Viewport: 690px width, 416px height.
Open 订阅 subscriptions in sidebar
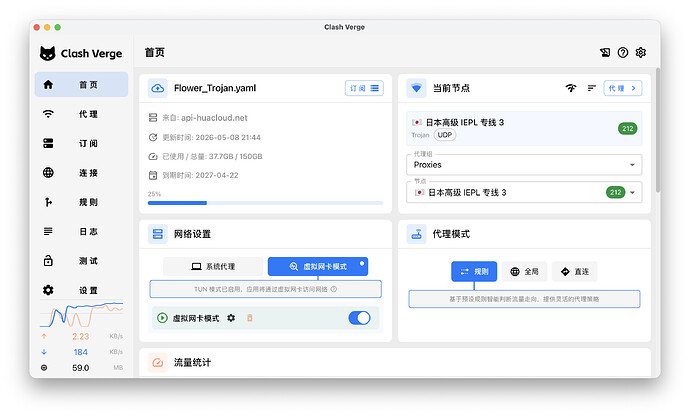[x=81, y=144]
